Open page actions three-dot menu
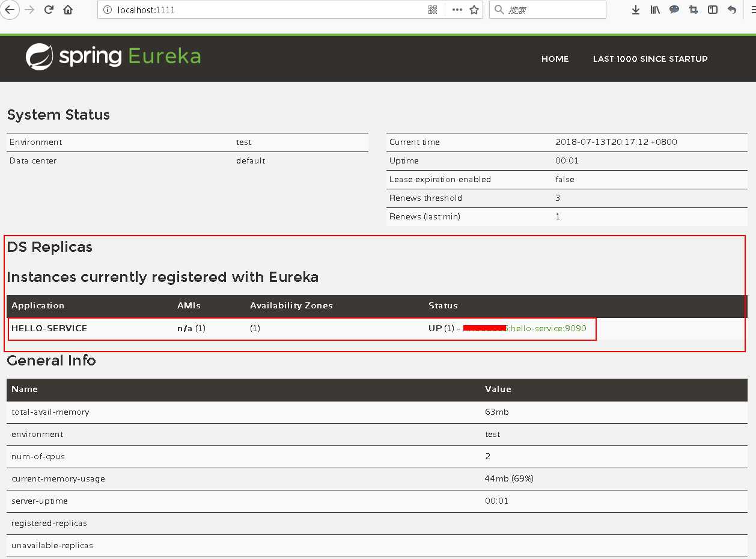 tap(457, 10)
